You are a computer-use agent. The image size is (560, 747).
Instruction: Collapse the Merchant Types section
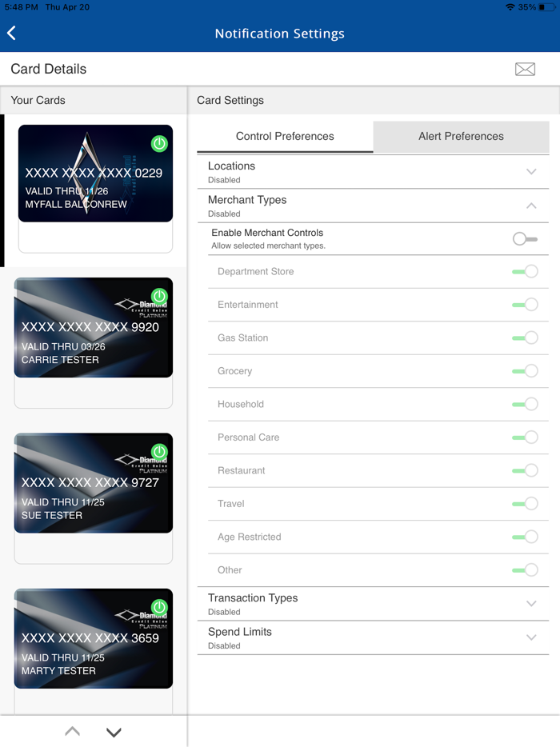[x=530, y=206]
